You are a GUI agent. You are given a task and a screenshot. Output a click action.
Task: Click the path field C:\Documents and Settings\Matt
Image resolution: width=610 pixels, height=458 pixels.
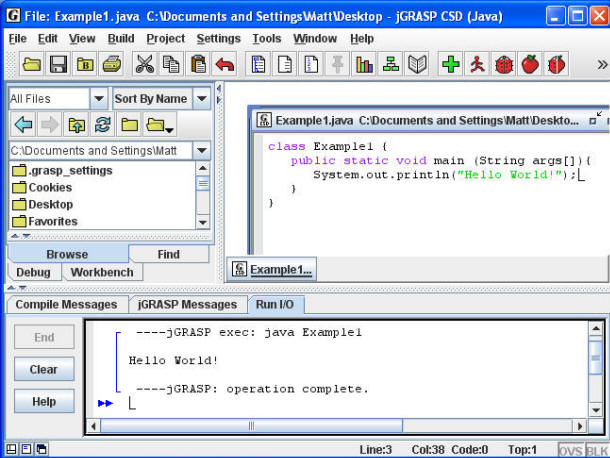point(100,151)
